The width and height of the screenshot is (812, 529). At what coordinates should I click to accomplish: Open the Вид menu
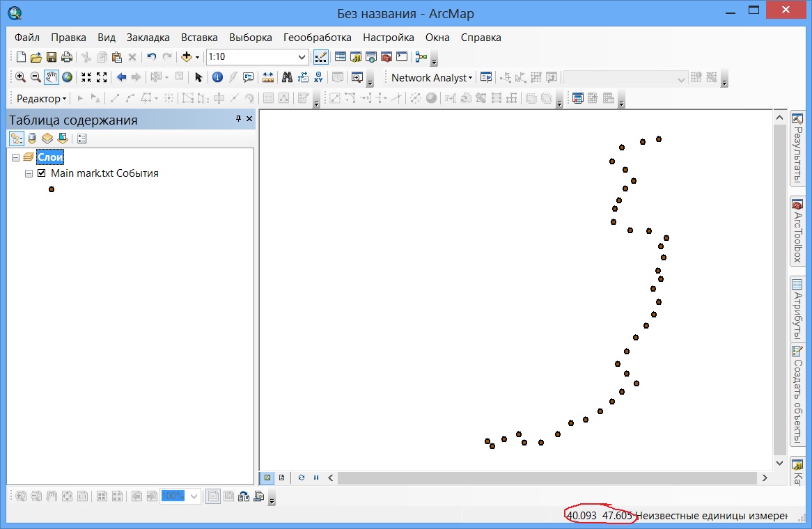(x=106, y=38)
